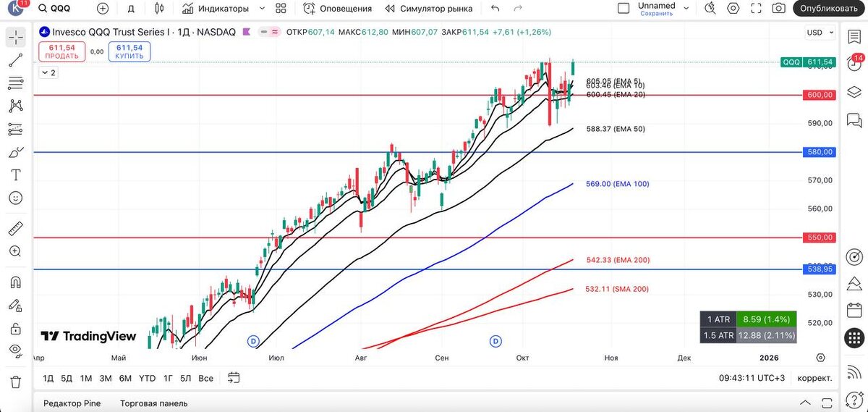Toggle stay in drawing mode
This screenshot has height=412, width=868.
coord(15,305)
